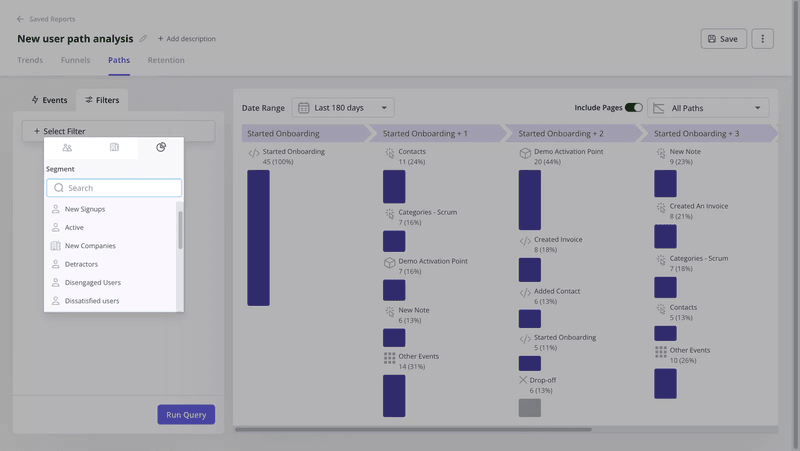Switch to the Events tab

pos(49,100)
